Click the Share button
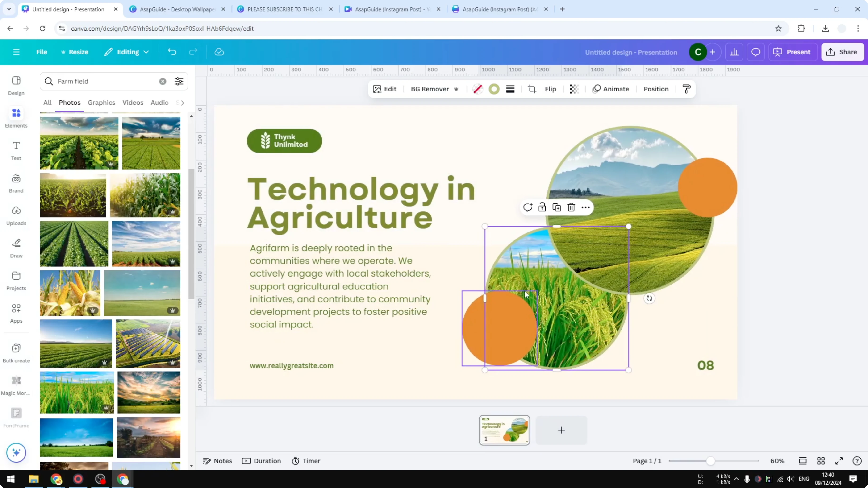Viewport: 868px width, 488px height. coord(842,52)
